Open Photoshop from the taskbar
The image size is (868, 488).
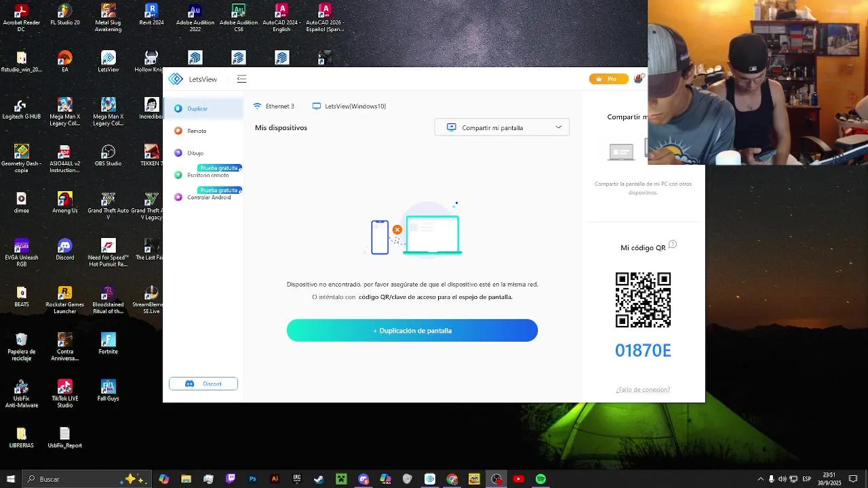click(x=253, y=479)
